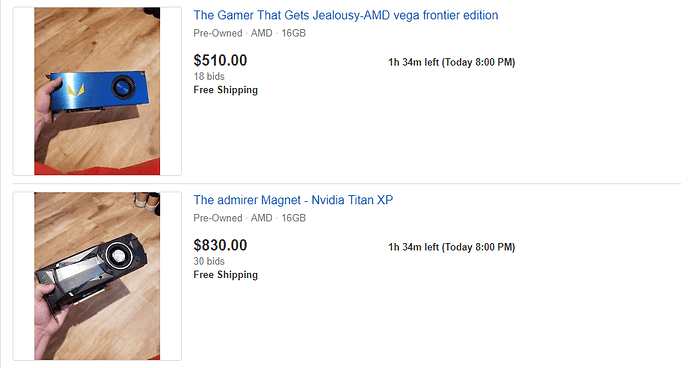This screenshot has height=368, width=690.
Task: Click the yellow Vega logo on the blue card
Action: click(76, 90)
